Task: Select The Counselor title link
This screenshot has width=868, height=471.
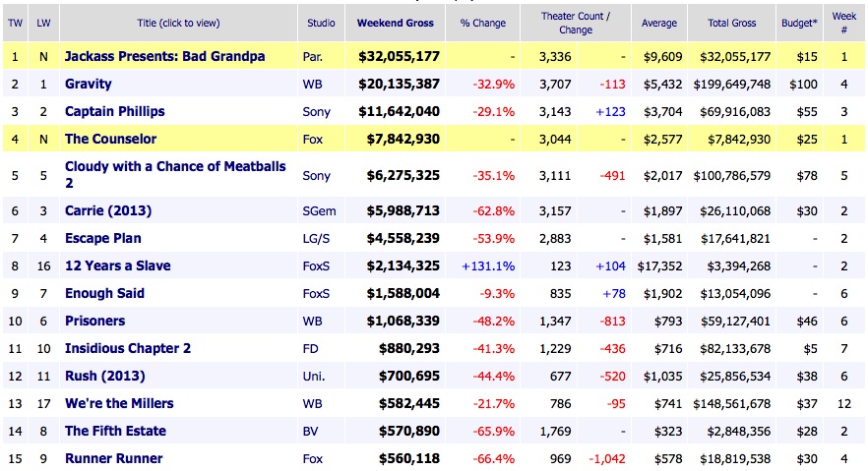Action: click(110, 139)
